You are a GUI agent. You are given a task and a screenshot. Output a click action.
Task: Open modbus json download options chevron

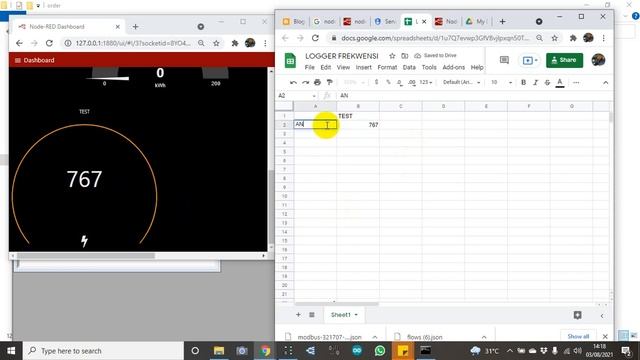pyautogui.click(x=375, y=337)
